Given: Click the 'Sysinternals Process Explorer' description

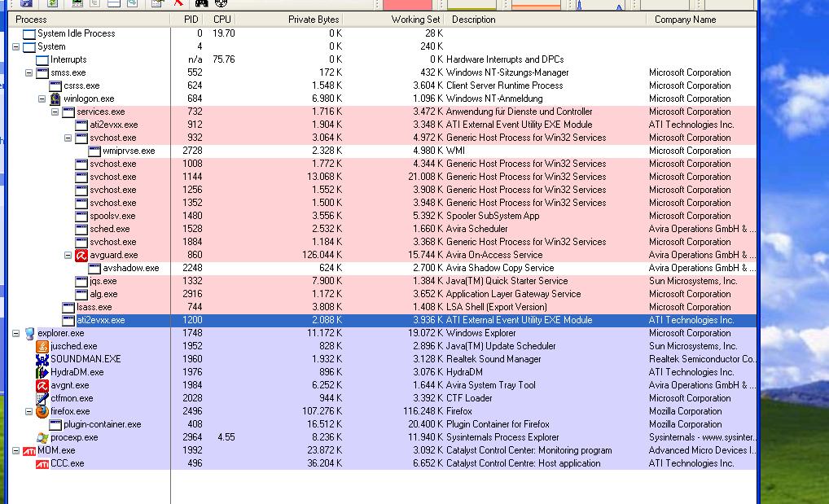Looking at the screenshot, I should coord(502,437).
